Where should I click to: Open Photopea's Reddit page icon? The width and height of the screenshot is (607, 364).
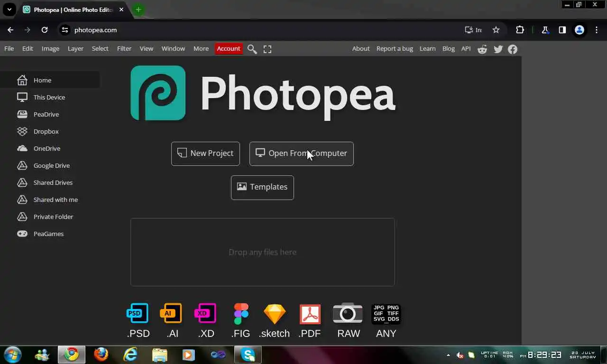pos(482,49)
